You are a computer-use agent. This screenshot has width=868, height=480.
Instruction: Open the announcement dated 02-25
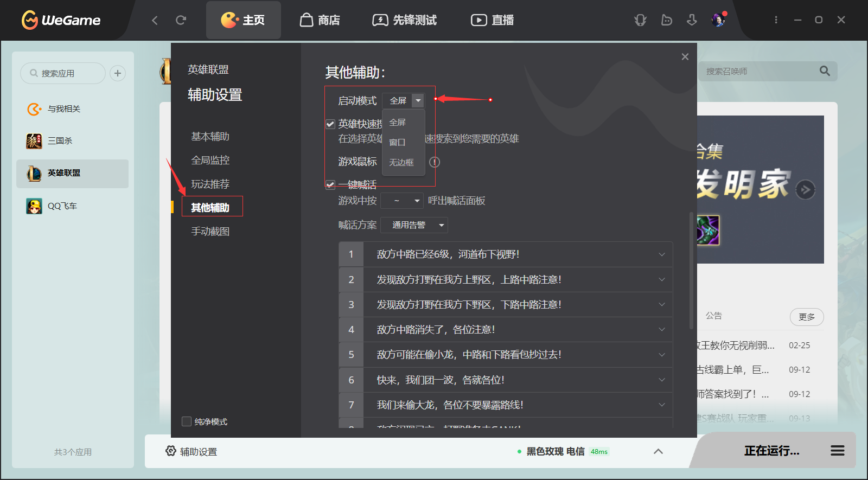click(754, 345)
